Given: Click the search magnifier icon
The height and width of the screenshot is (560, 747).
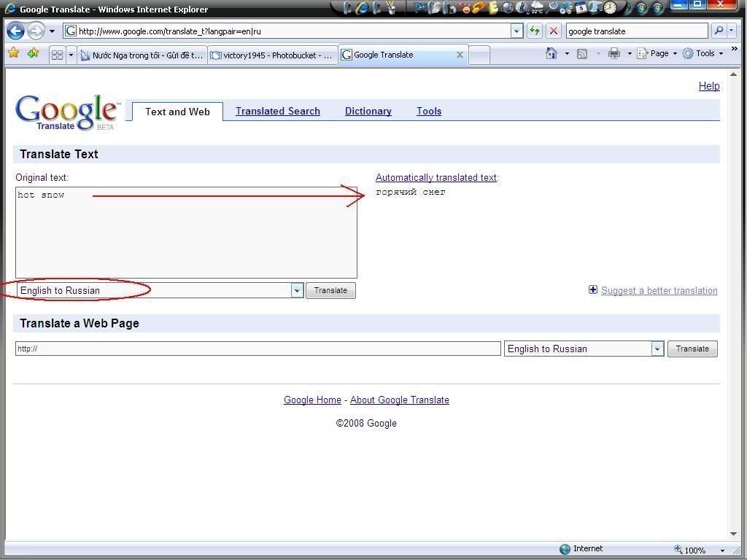Looking at the screenshot, I should click(718, 31).
